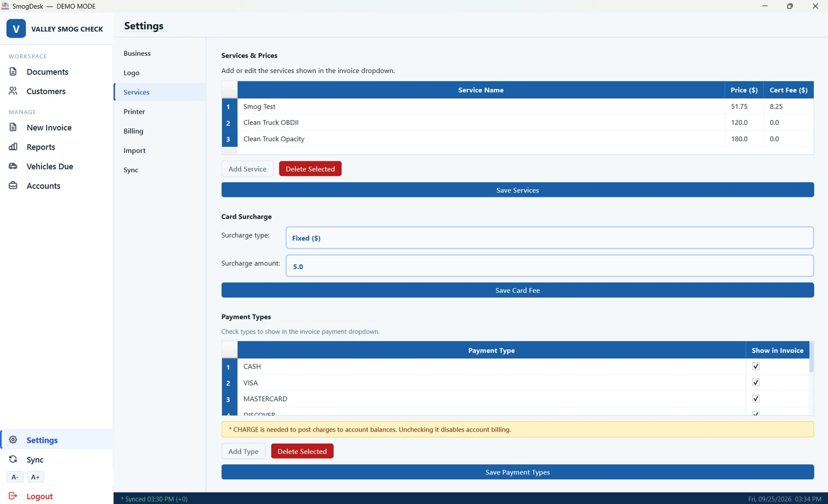Click Delete Selected under the services table
This screenshot has width=828, height=504.
pyautogui.click(x=310, y=169)
